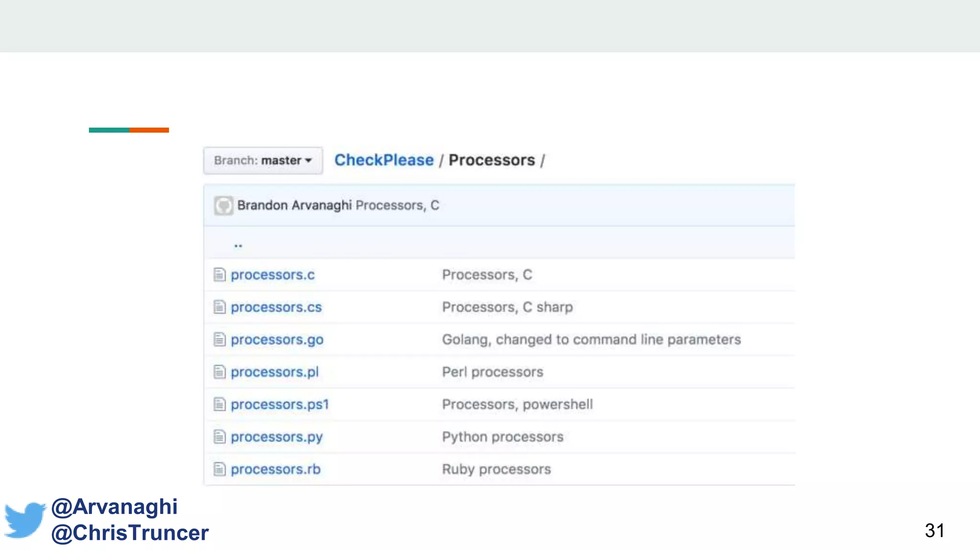Click file icon beside processors.ps1

[x=219, y=405]
